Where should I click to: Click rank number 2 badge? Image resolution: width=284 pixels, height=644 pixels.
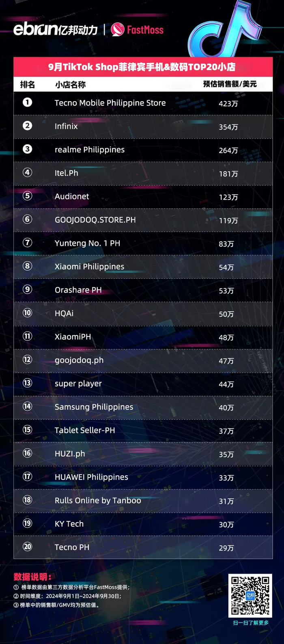(x=27, y=126)
